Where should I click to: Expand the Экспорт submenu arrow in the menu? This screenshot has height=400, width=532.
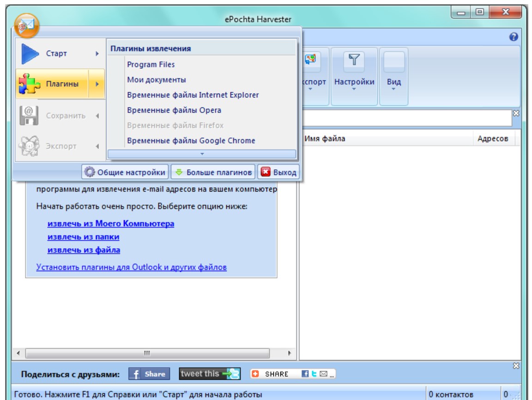pos(97,146)
